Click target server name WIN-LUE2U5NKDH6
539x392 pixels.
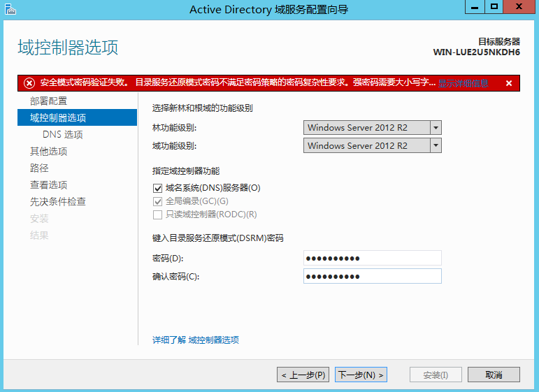click(477, 52)
